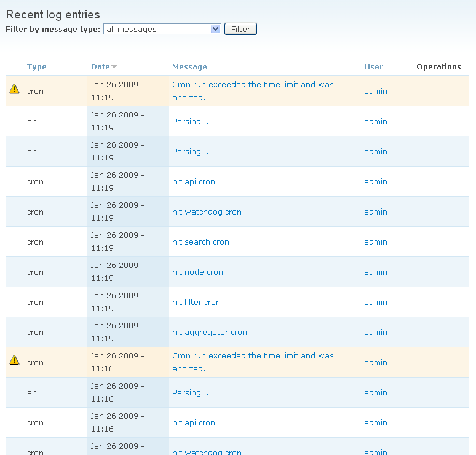Sort the log by the Type column header
This screenshot has height=455, width=476.
tap(37, 67)
